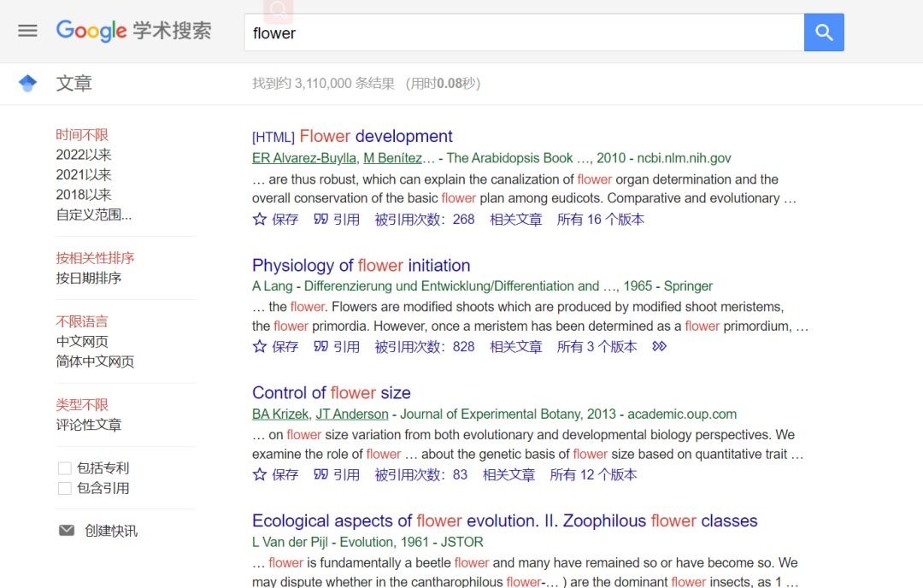Screen dimensions: 923x588
Task: Open the Control of flower size article
Action: pyautogui.click(x=331, y=393)
